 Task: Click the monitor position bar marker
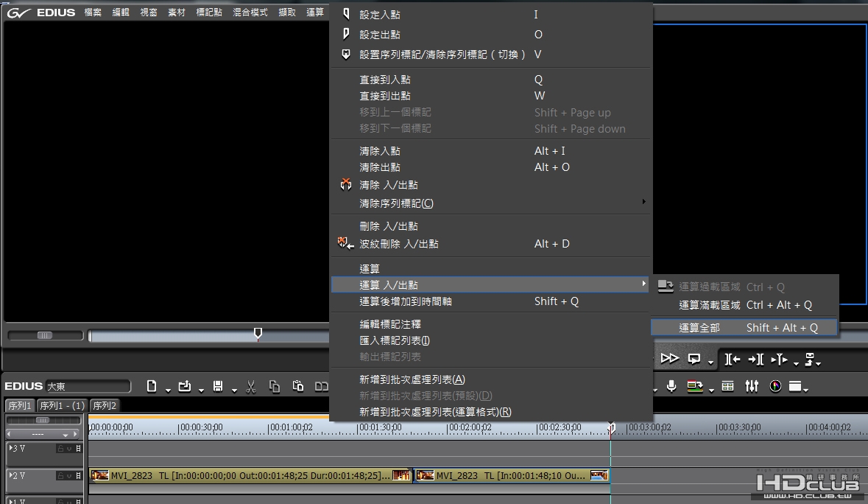pyautogui.click(x=258, y=333)
